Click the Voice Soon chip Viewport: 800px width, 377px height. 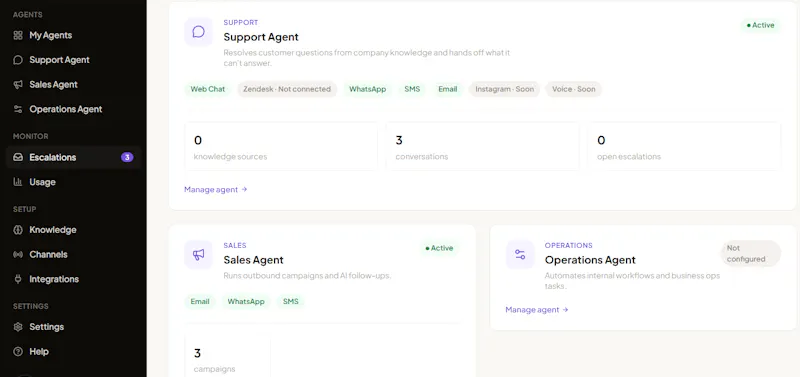tap(573, 89)
